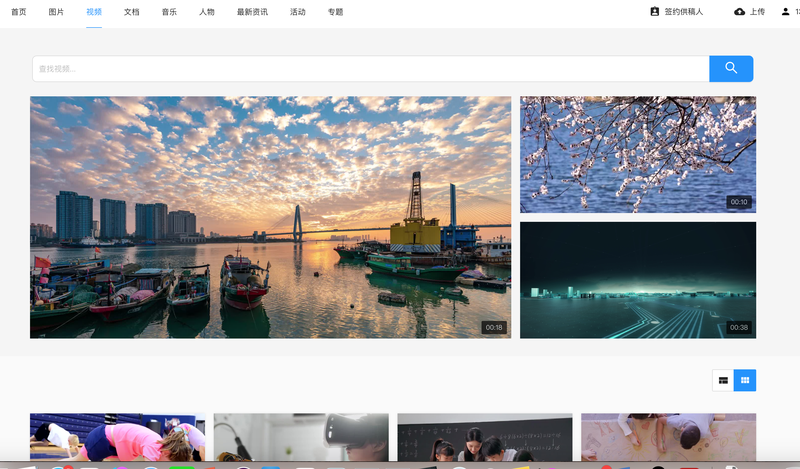This screenshot has width=800, height=469.
Task: Click the 00:18 duration label
Action: click(x=494, y=328)
